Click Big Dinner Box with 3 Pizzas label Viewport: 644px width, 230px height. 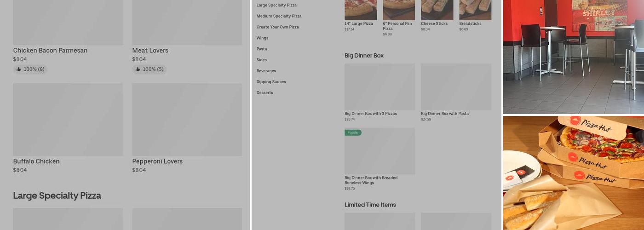click(371, 114)
